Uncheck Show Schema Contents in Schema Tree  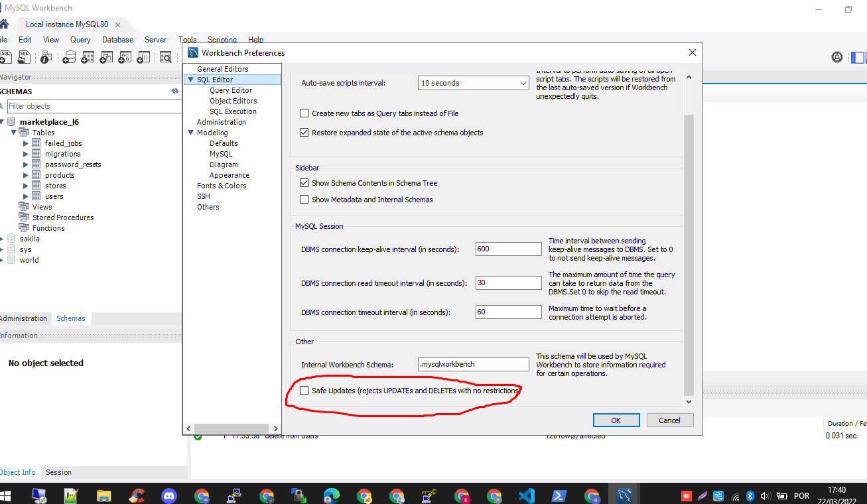pos(304,183)
